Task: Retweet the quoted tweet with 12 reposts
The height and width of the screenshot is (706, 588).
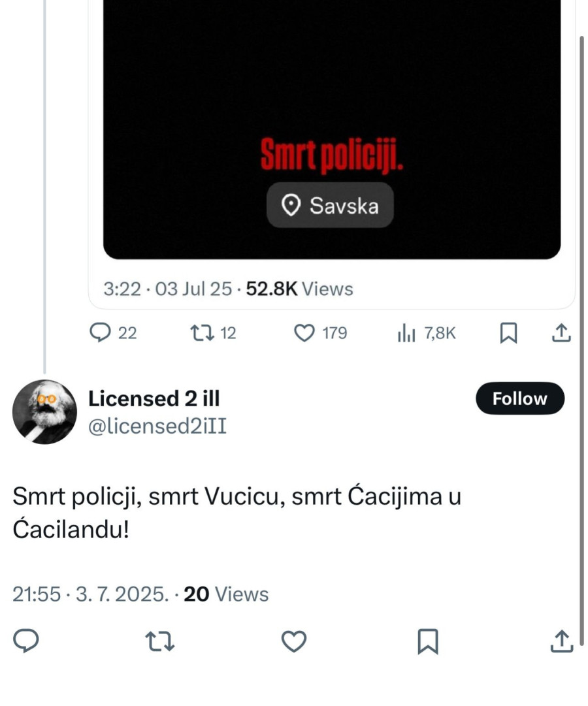Action: (x=201, y=333)
